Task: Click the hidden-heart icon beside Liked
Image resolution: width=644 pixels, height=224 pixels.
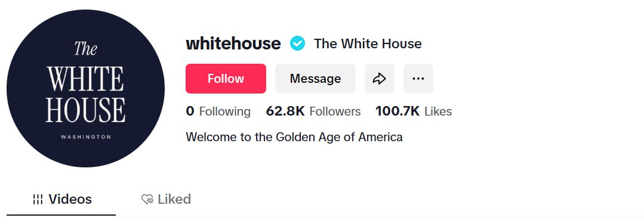Action: pyautogui.click(x=147, y=200)
